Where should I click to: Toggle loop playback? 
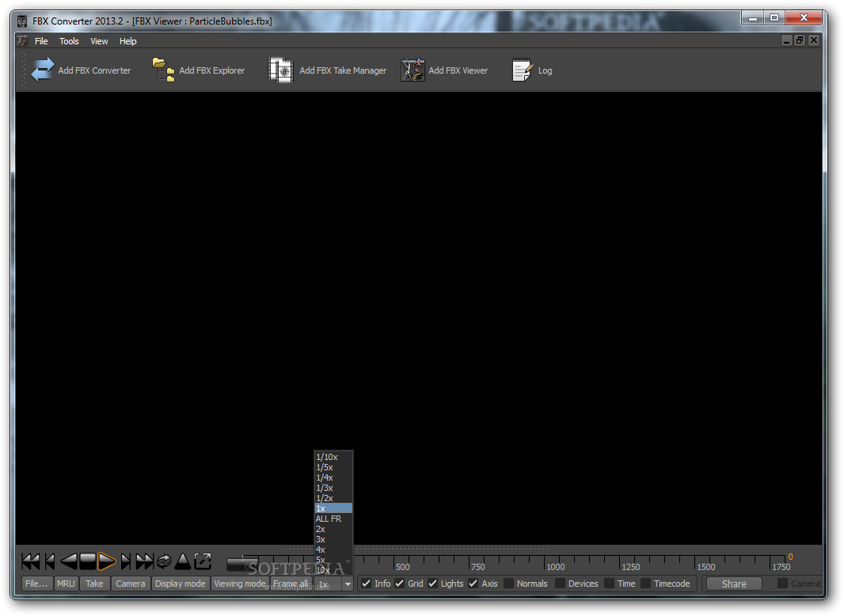[x=164, y=561]
